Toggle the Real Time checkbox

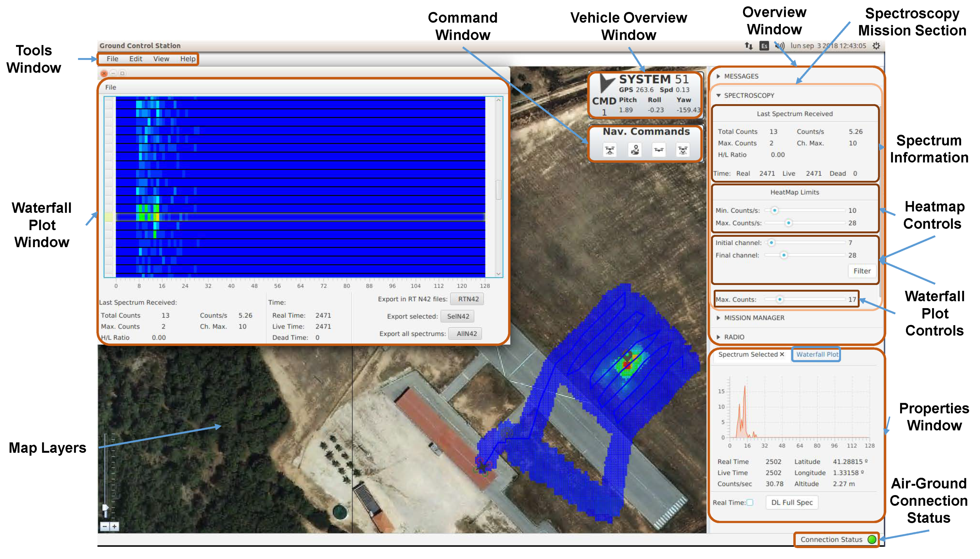point(750,502)
